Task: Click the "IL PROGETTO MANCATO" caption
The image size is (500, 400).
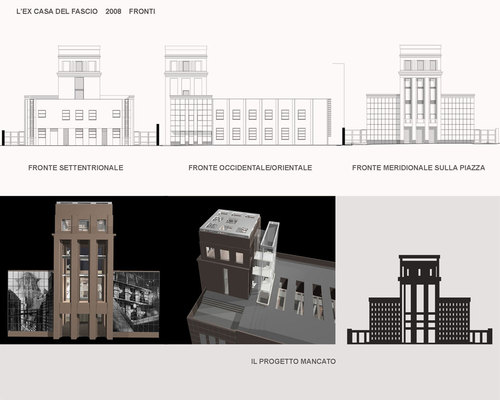Action: point(293,361)
